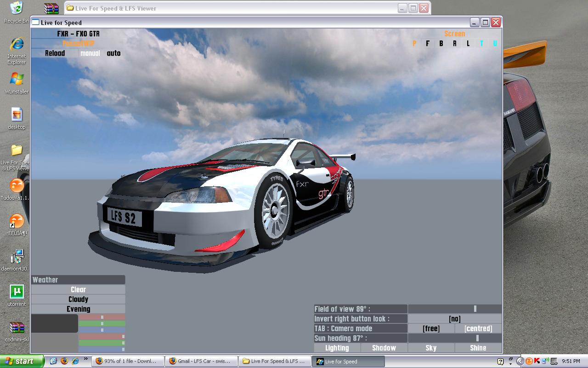Expand hidden system tray icons

(520, 361)
